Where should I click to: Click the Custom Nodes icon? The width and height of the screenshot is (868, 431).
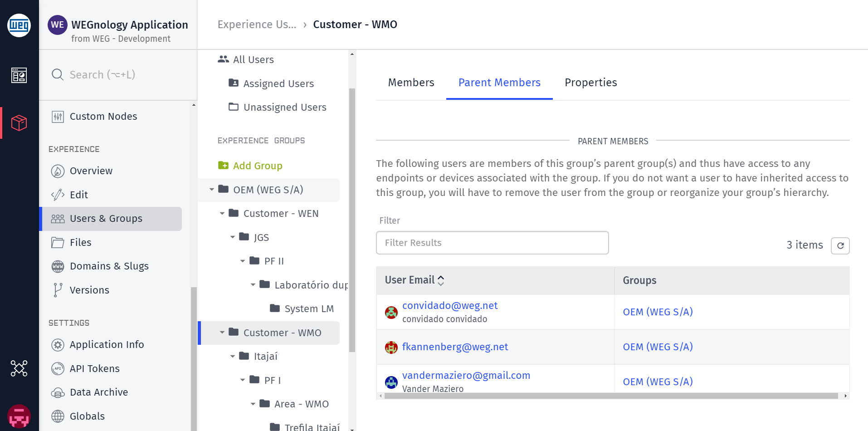pyautogui.click(x=58, y=117)
